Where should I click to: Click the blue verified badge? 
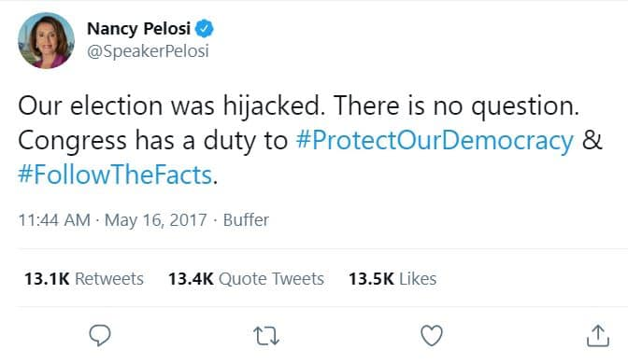205,29
